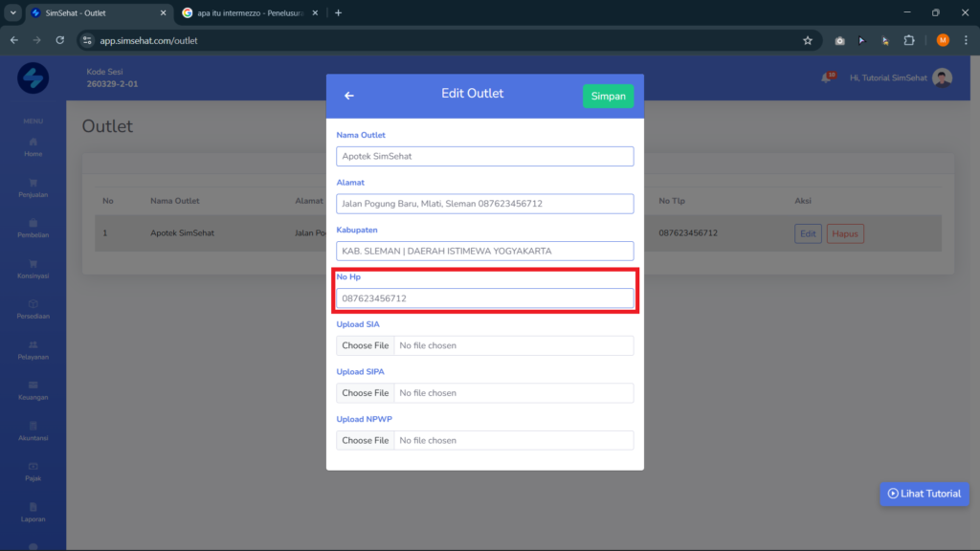Click the notification bell icon
The height and width of the screenshot is (551, 980).
(827, 78)
